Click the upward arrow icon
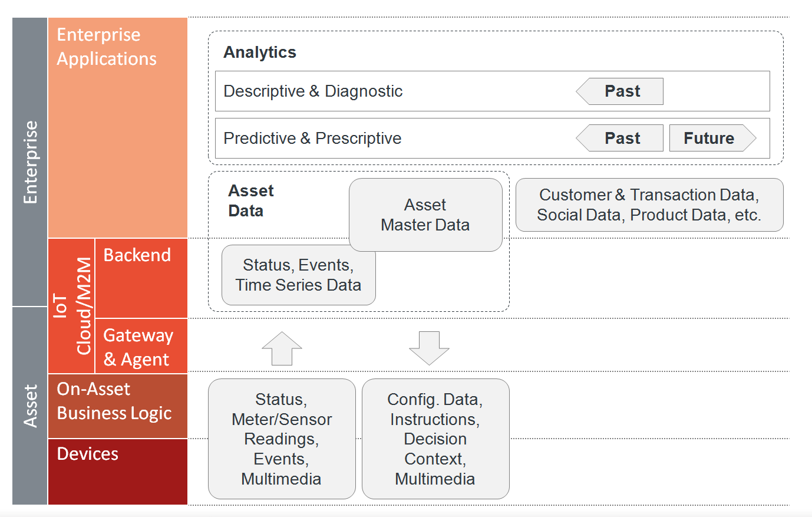 tap(282, 348)
